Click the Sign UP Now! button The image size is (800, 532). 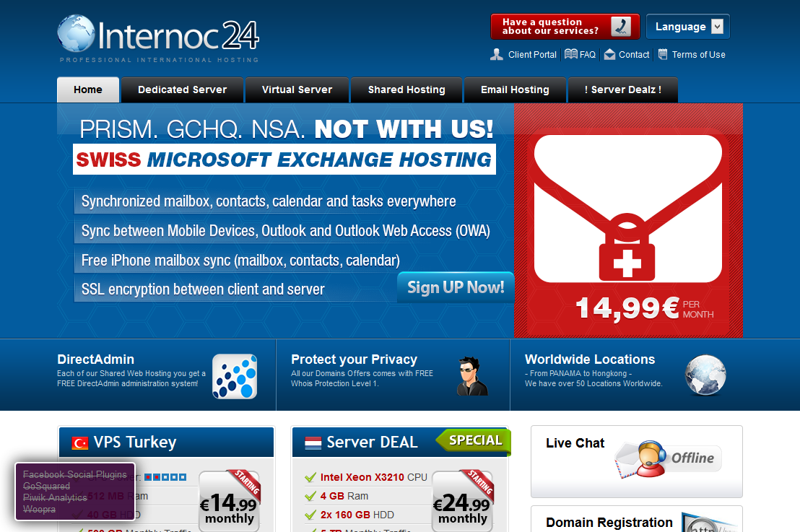coord(455,288)
